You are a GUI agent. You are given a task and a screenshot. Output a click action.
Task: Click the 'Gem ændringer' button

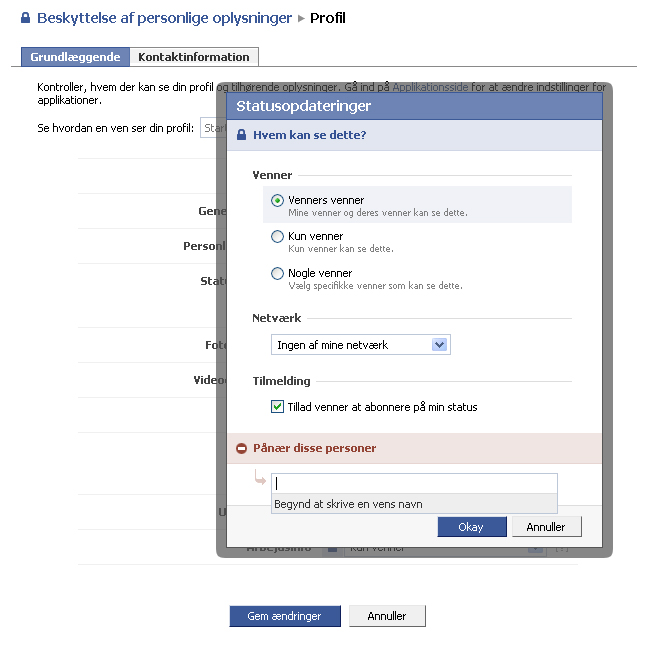285,616
